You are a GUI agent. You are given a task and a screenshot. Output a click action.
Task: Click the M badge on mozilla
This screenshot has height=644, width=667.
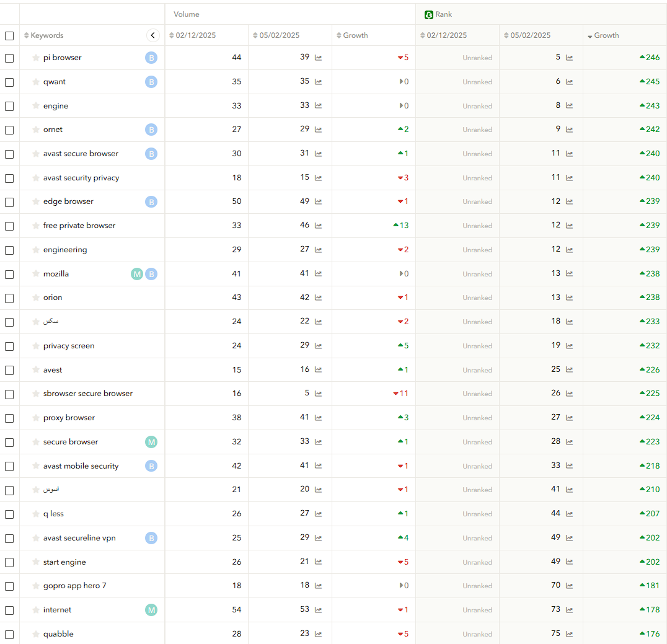tap(136, 274)
